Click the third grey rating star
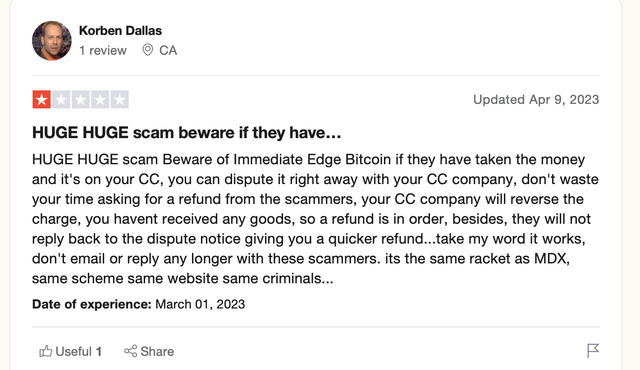The image size is (640, 370). (81, 100)
